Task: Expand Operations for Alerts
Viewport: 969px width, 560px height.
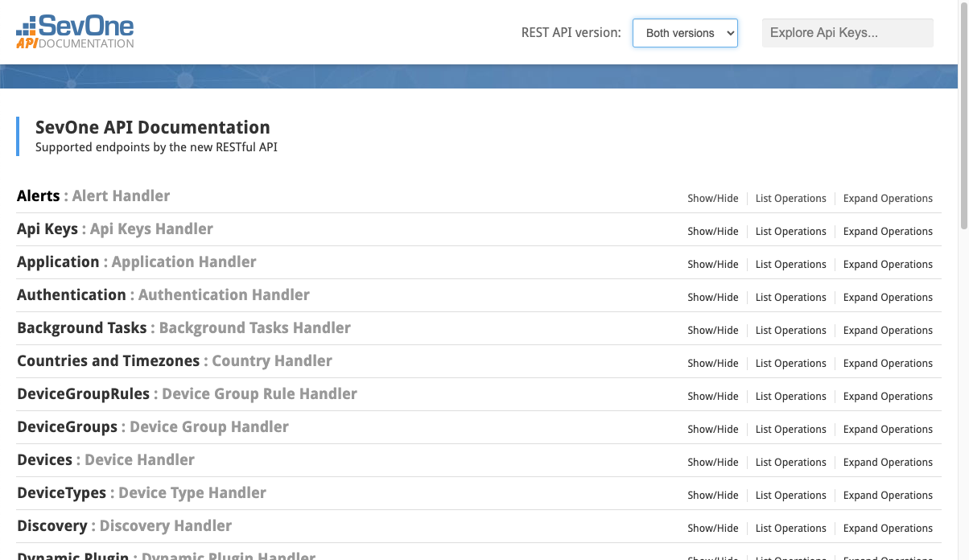Action: pos(888,198)
